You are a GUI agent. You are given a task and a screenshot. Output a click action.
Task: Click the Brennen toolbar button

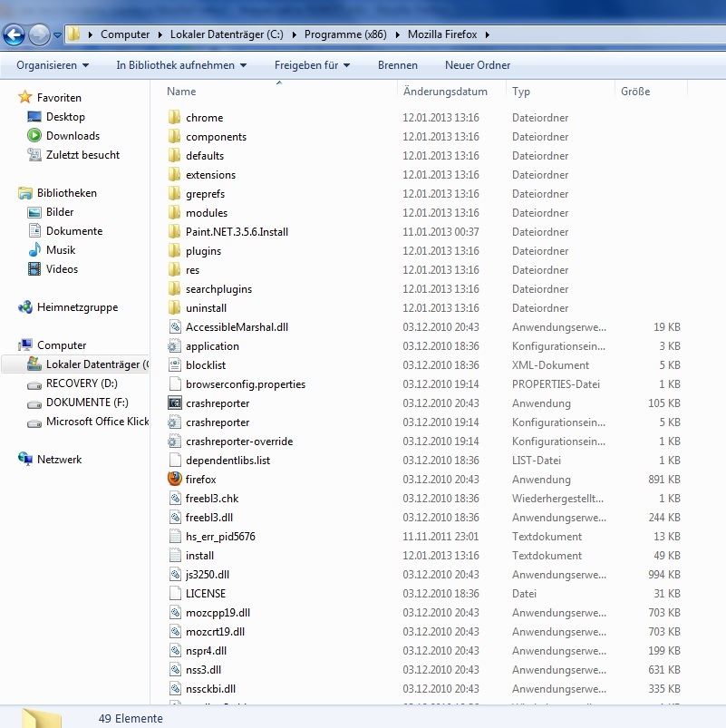[x=398, y=65]
